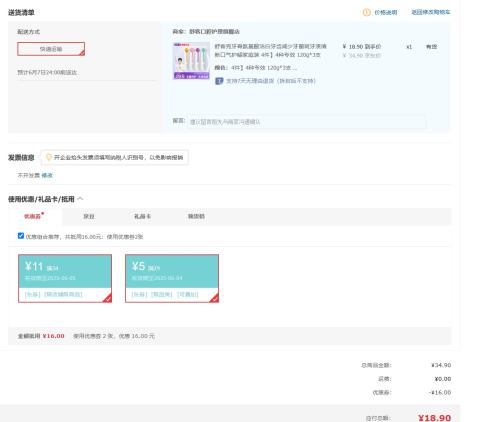500x422 pixels.
Task: Select the express delivery option button
Action: 51,49
